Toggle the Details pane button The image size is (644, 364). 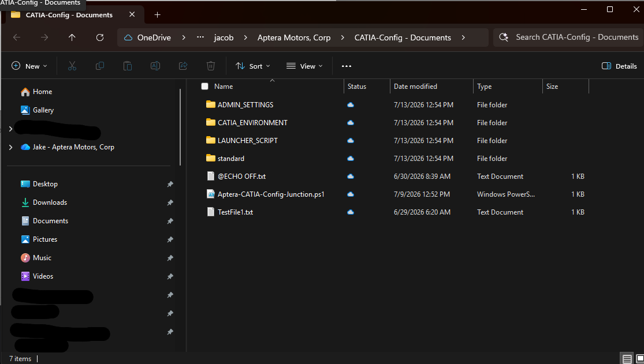[619, 66]
